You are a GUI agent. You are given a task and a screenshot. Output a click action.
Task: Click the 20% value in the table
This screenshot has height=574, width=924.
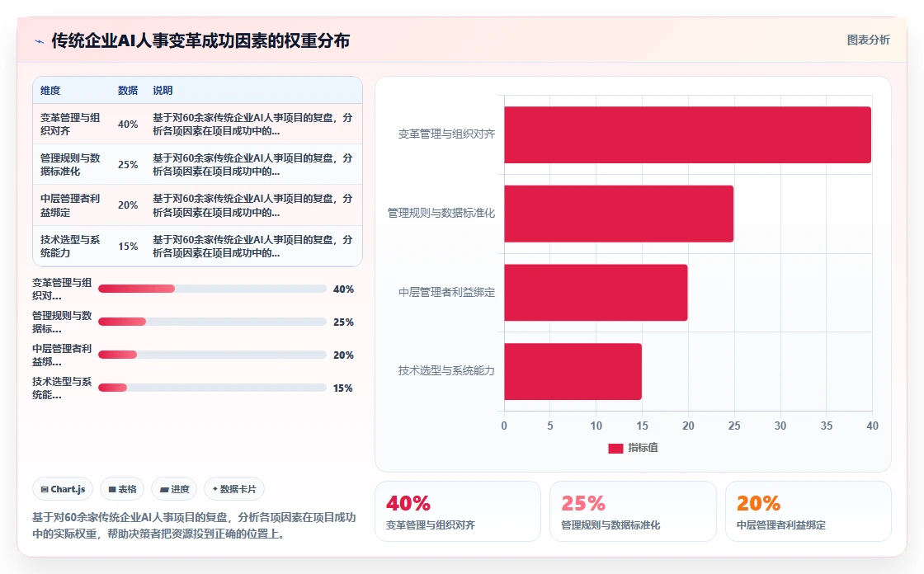[128, 205]
